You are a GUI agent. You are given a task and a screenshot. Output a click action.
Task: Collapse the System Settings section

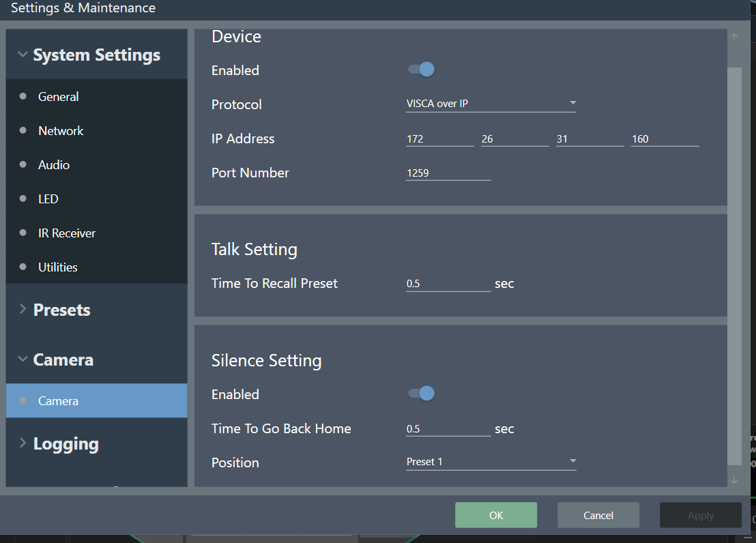(x=96, y=55)
